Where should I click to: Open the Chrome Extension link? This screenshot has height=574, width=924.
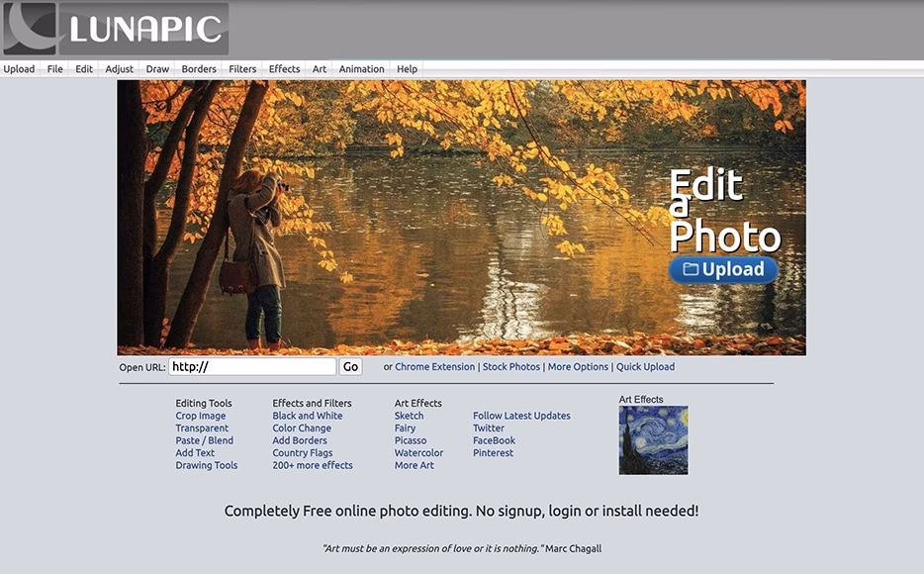(x=434, y=367)
